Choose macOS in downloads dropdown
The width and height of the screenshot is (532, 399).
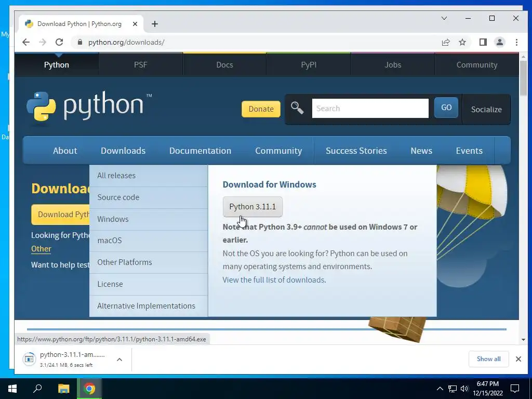click(149, 241)
